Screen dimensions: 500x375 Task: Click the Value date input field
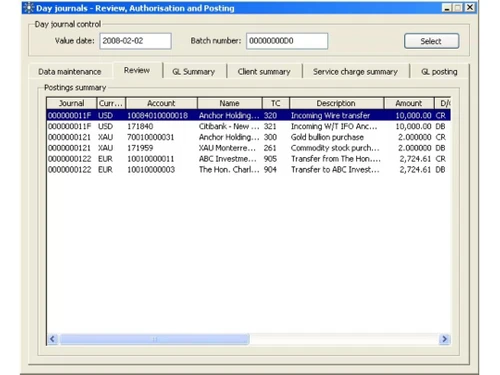(135, 41)
